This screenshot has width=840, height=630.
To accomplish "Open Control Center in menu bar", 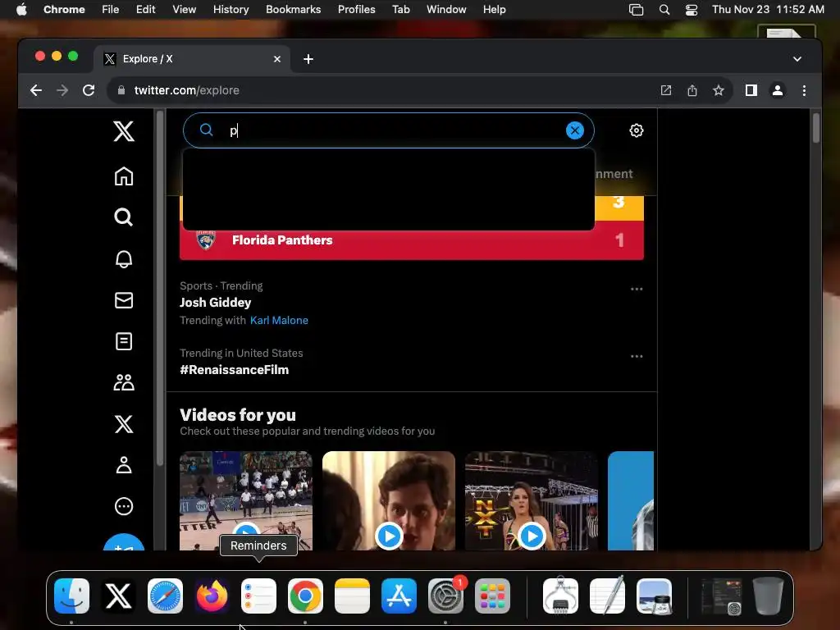I will [692, 10].
